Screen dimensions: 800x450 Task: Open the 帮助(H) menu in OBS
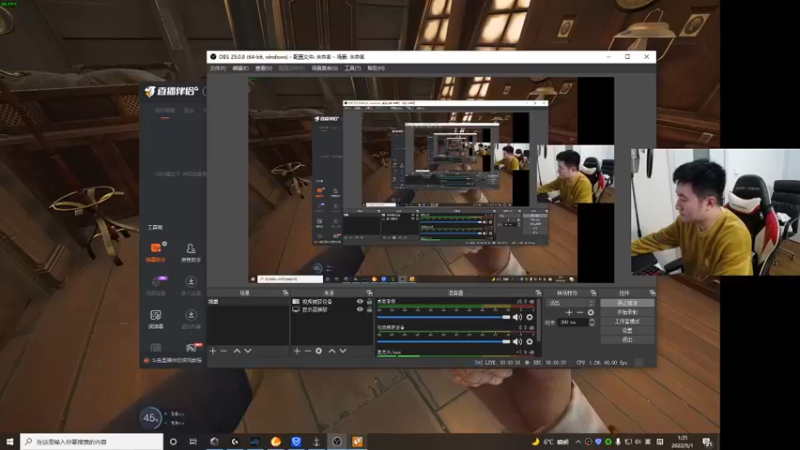376,68
